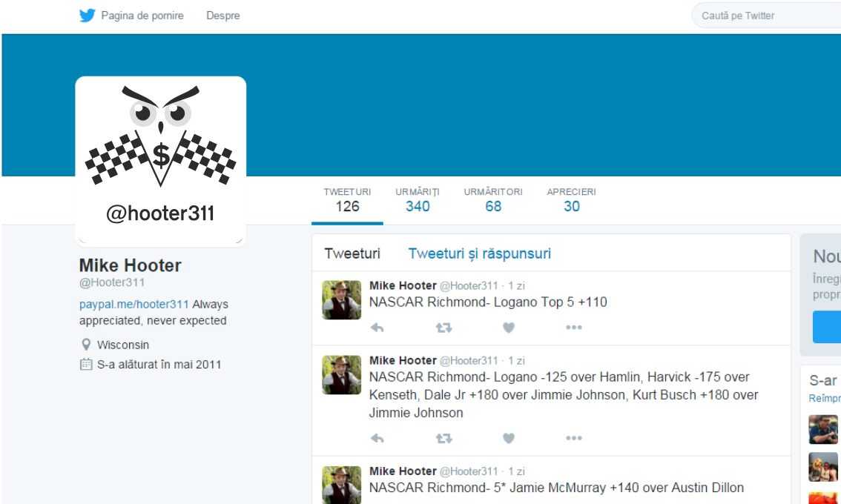Click the calendar icon beside join date
This screenshot has width=841, height=504.
[x=86, y=364]
